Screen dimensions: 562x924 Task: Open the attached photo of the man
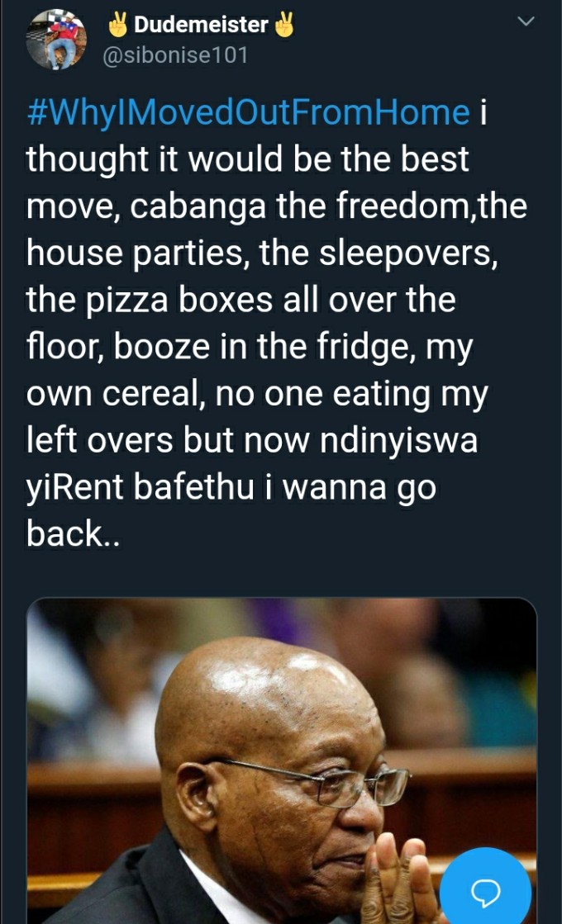281,761
